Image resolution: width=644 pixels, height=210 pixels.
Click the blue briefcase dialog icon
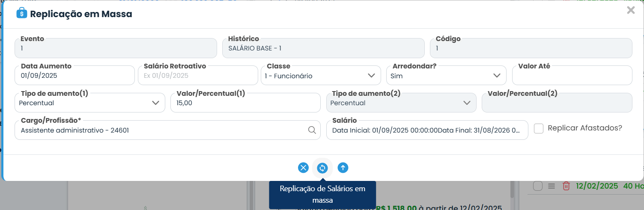[21, 13]
